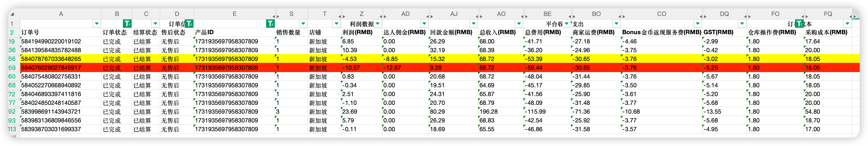Select row 113 header
Screen dimensions: 868x146
point(12,129)
